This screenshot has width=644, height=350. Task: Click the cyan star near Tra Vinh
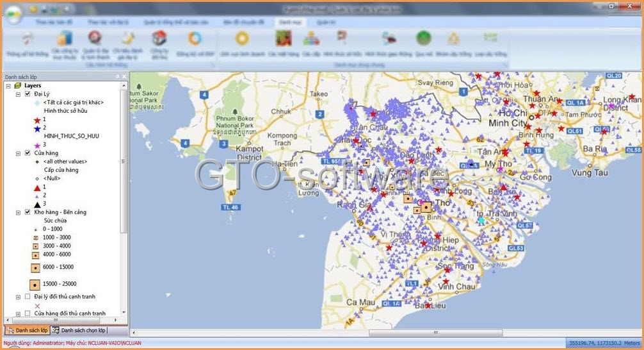pyautogui.click(x=481, y=221)
